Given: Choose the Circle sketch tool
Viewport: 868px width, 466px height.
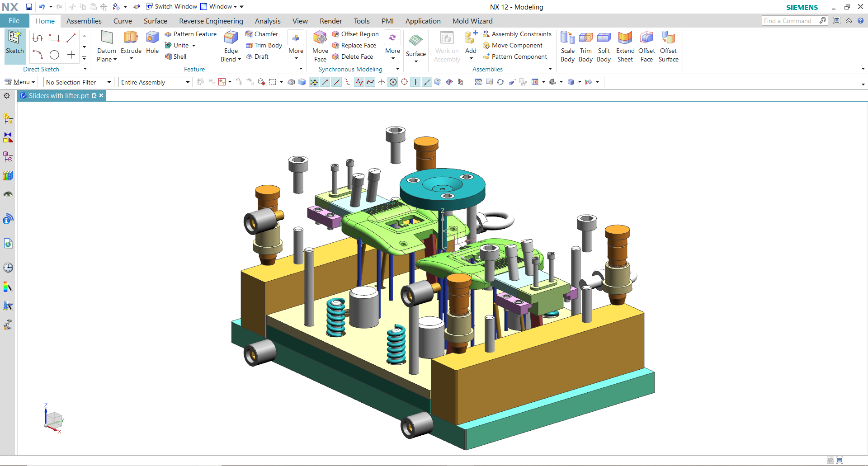Looking at the screenshot, I should click(54, 55).
